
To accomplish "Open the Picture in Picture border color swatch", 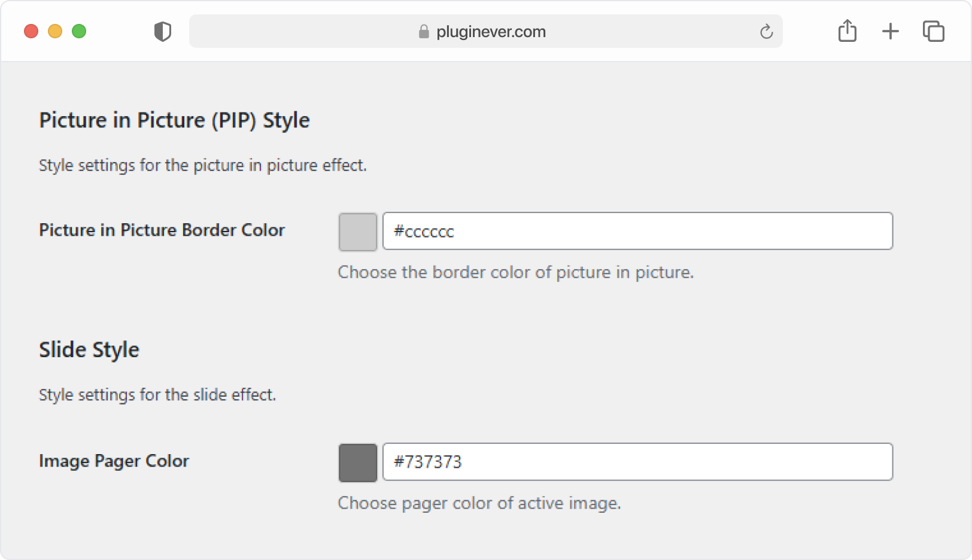I will point(358,232).
